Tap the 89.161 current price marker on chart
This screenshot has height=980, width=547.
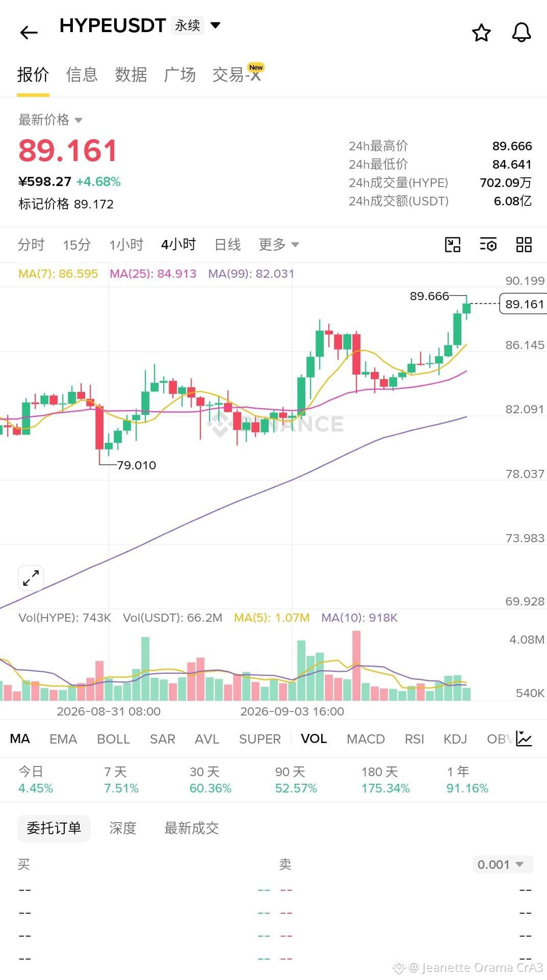pyautogui.click(x=523, y=304)
